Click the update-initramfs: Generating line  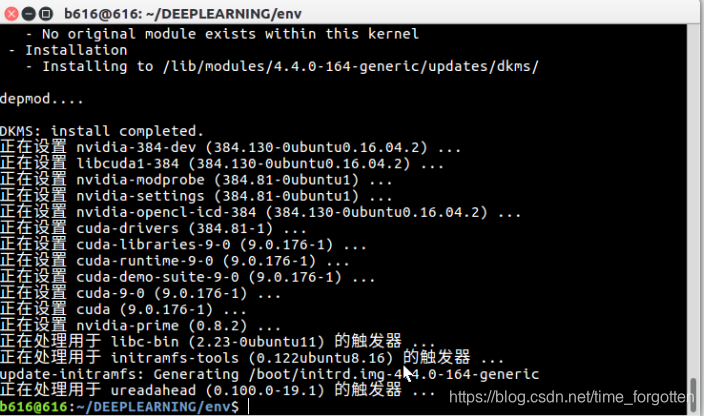(x=269, y=374)
